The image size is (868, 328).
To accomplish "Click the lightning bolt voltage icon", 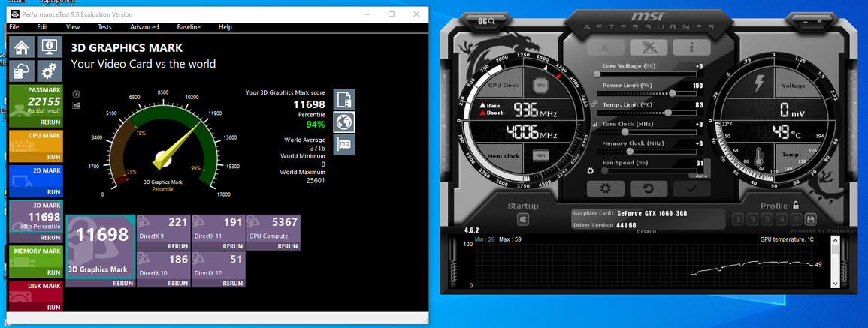I will [760, 85].
